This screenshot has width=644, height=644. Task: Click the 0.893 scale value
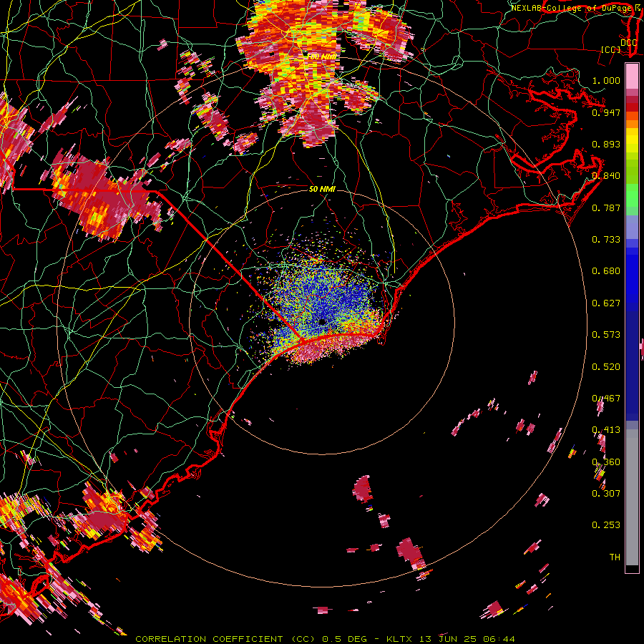606,144
